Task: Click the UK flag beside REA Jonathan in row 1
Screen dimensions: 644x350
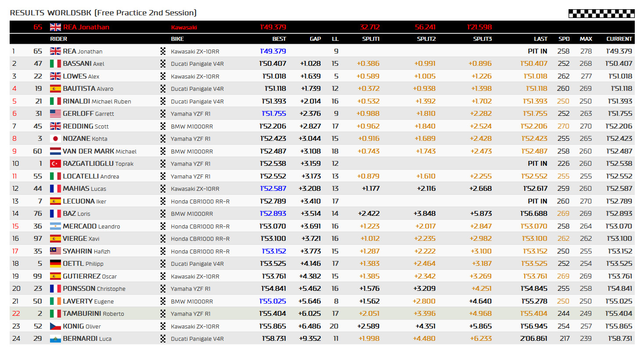Action: pos(55,51)
